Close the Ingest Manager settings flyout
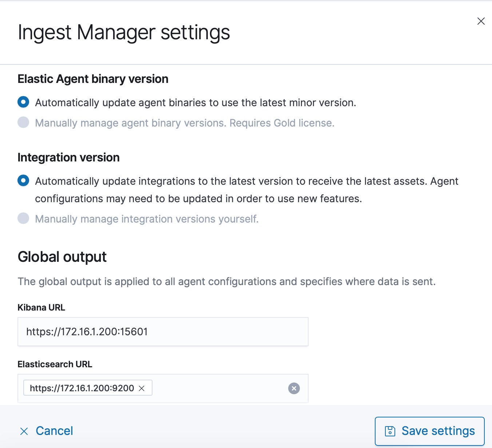 coord(481,21)
